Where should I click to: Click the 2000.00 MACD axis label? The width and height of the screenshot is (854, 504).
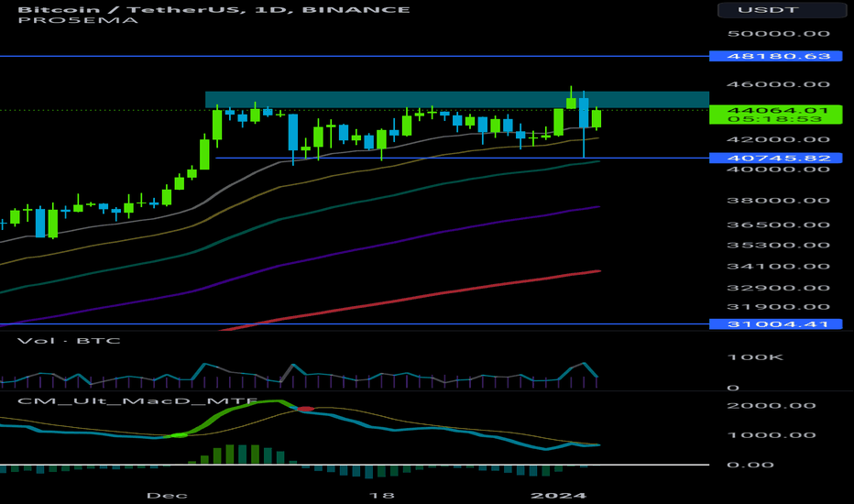(x=772, y=406)
